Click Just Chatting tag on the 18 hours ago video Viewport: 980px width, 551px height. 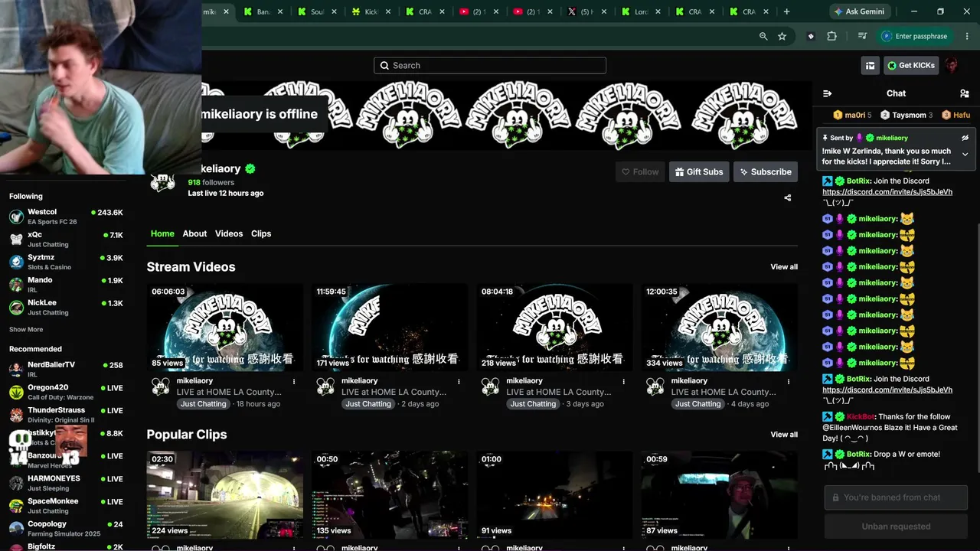coord(204,404)
